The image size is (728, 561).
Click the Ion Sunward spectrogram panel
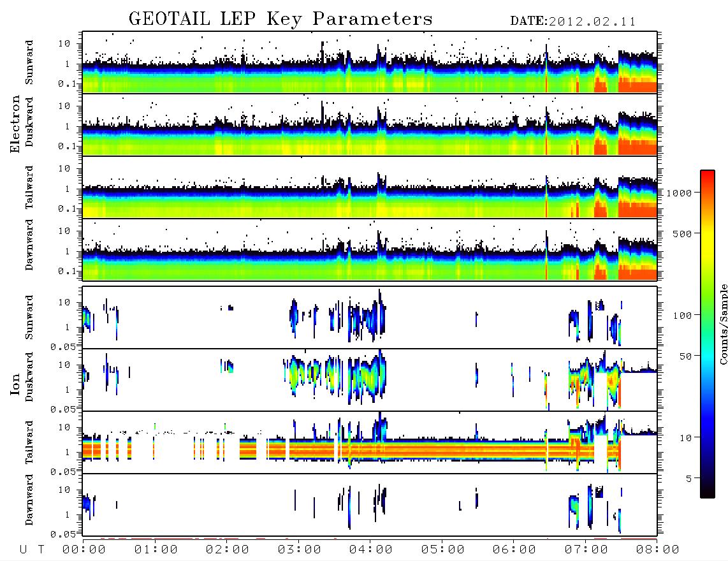[x=370, y=317]
